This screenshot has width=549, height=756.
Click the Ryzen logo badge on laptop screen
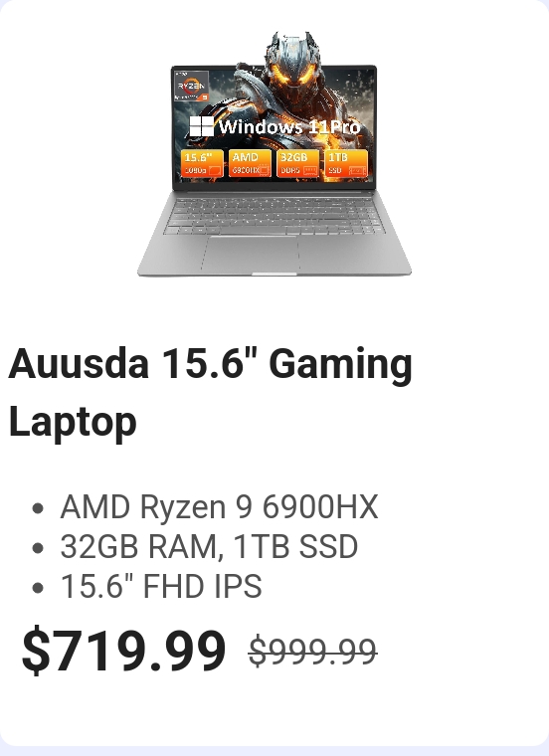191,86
